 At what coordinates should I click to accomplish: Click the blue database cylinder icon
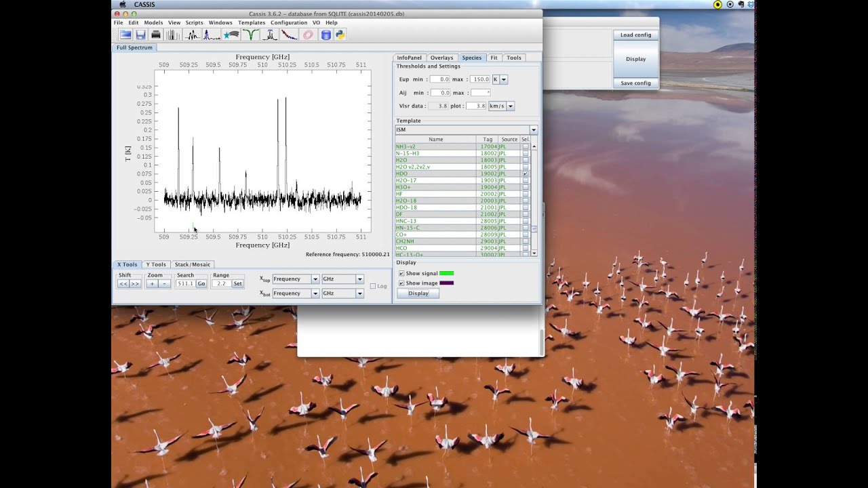point(325,35)
